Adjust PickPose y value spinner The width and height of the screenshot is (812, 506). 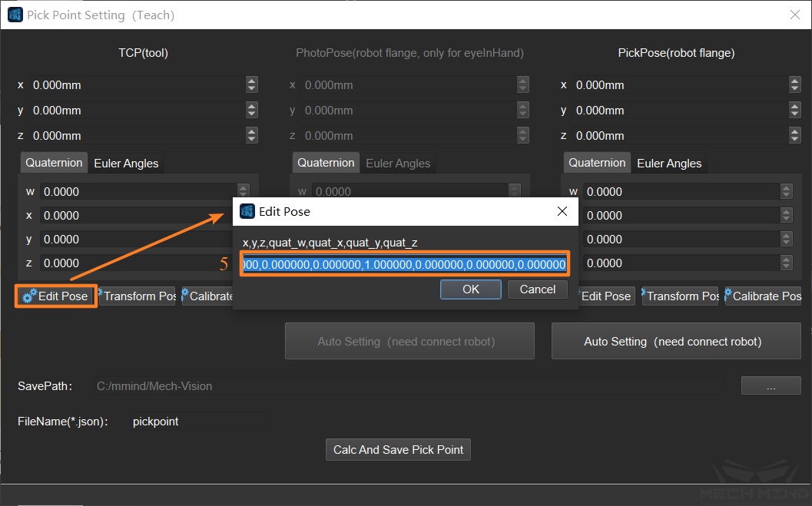point(795,111)
